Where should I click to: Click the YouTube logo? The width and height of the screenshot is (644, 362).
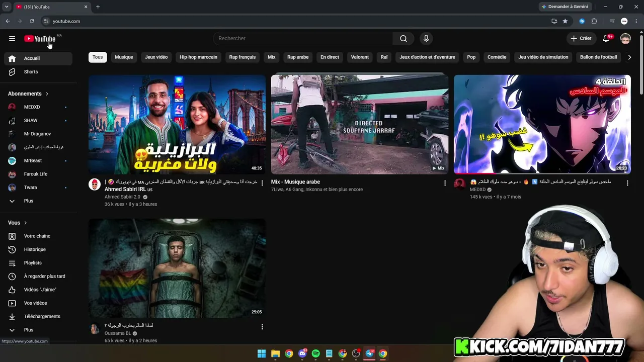click(x=40, y=39)
